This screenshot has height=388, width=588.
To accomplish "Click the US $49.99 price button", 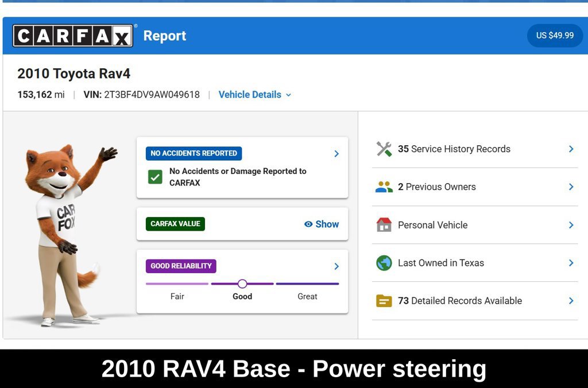I will point(555,36).
